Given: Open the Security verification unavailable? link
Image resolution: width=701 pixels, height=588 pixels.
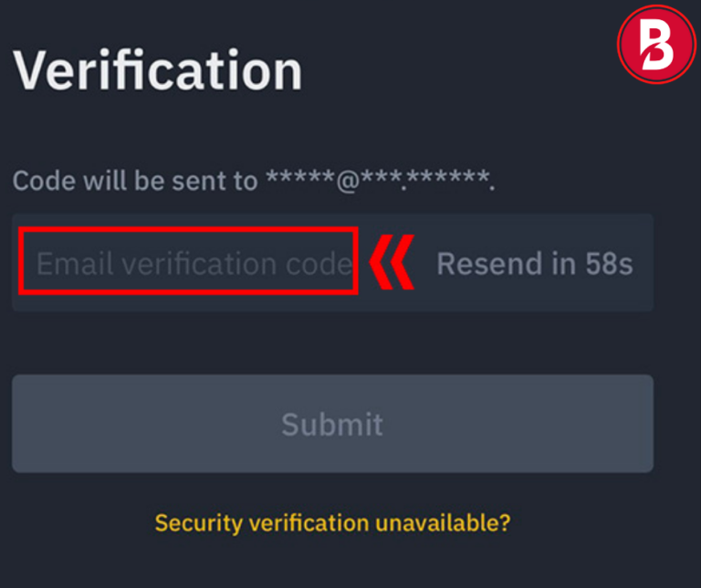Looking at the screenshot, I should pos(332,522).
